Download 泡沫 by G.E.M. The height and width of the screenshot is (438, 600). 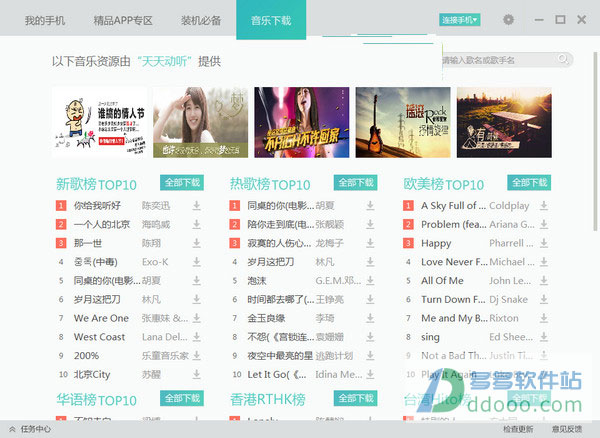[370, 281]
